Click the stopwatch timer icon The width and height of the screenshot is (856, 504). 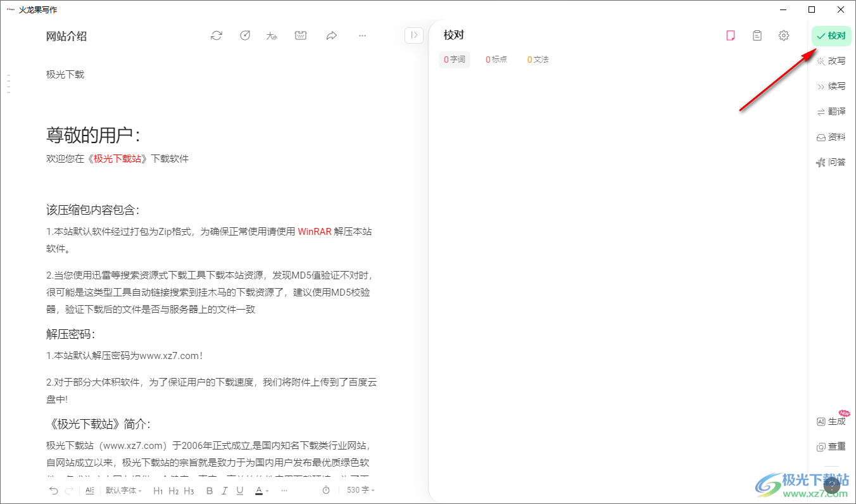(x=326, y=490)
